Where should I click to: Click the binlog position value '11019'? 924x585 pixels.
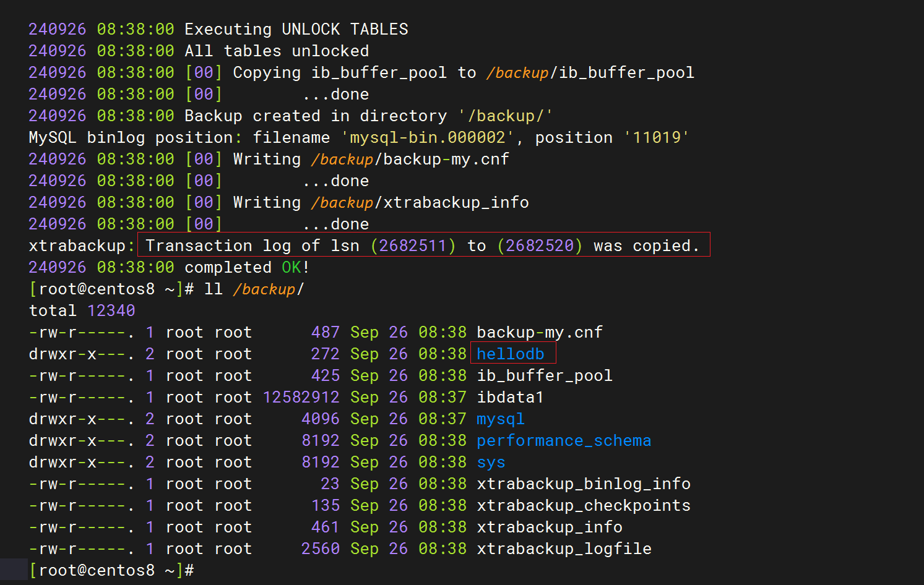point(657,138)
